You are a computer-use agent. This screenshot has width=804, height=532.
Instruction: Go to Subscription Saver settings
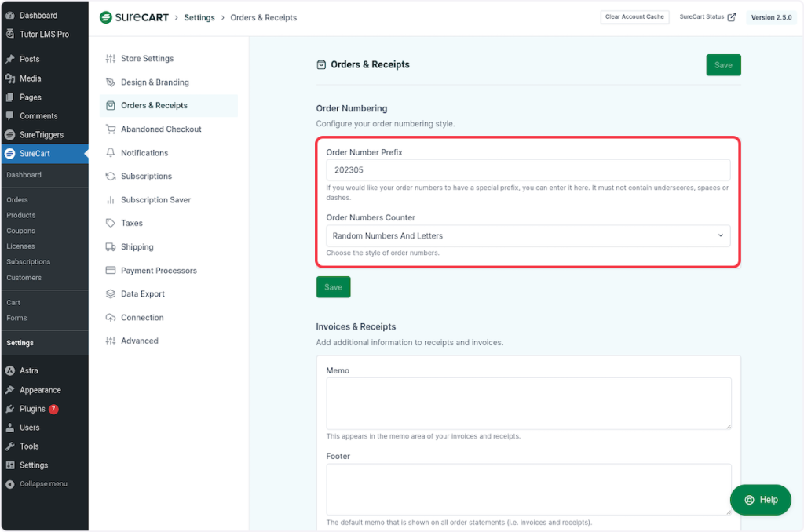coord(155,200)
